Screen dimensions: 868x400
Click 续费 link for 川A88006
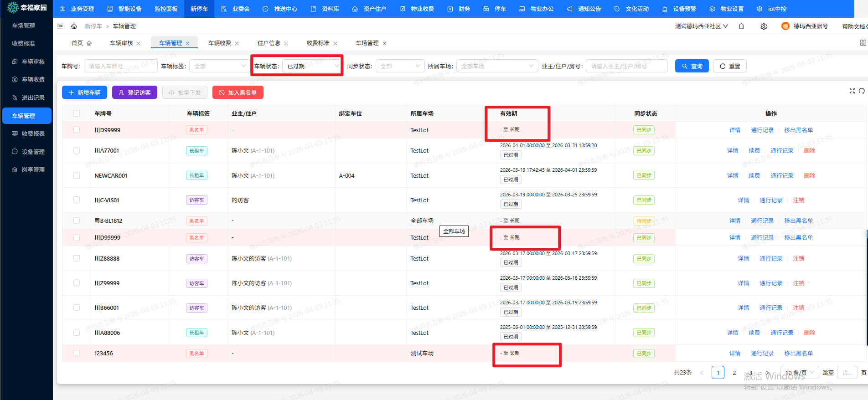coord(754,333)
